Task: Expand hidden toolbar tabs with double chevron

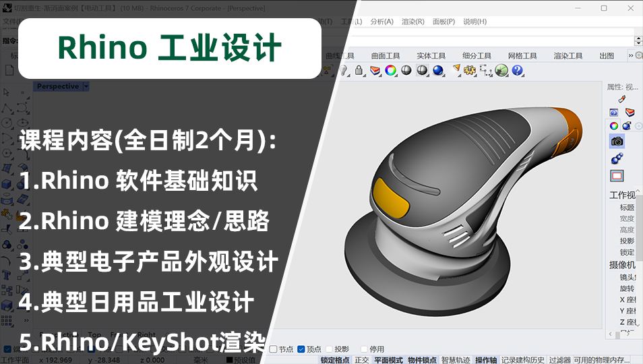Action: tap(631, 55)
